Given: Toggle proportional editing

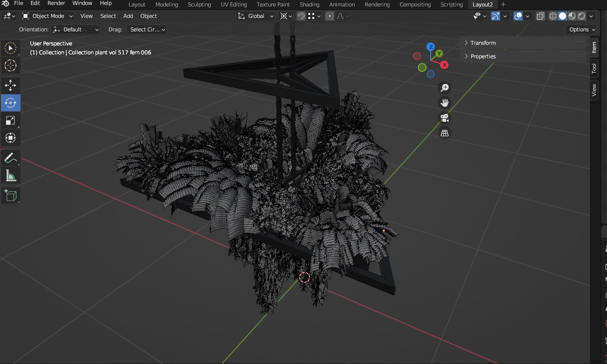Looking at the screenshot, I should [329, 16].
